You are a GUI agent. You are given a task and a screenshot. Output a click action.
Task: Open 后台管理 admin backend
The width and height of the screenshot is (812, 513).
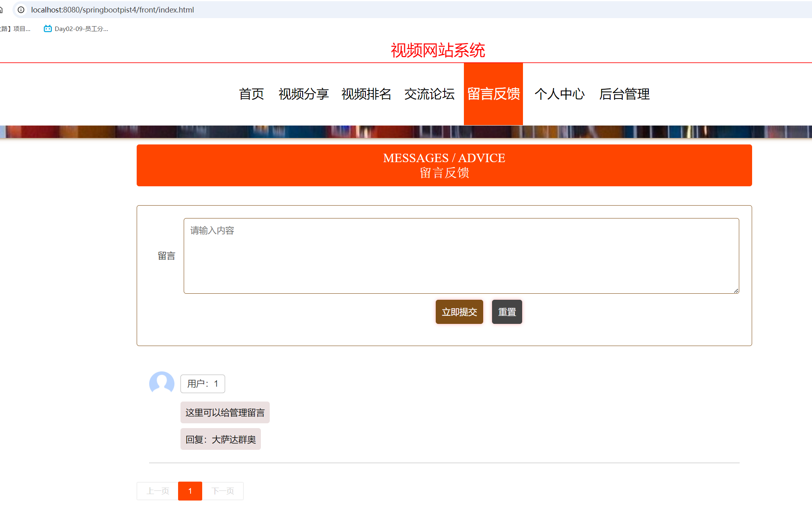pyautogui.click(x=624, y=94)
